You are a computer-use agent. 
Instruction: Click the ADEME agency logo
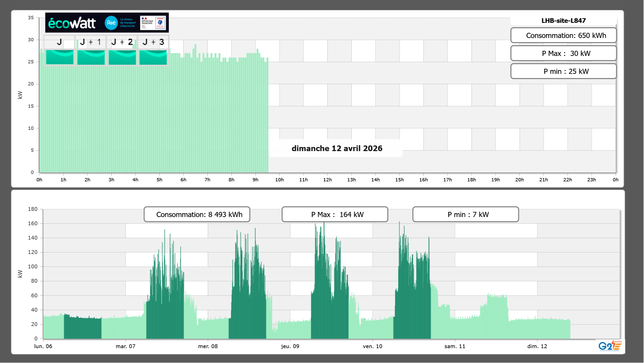pyautogui.click(x=160, y=23)
